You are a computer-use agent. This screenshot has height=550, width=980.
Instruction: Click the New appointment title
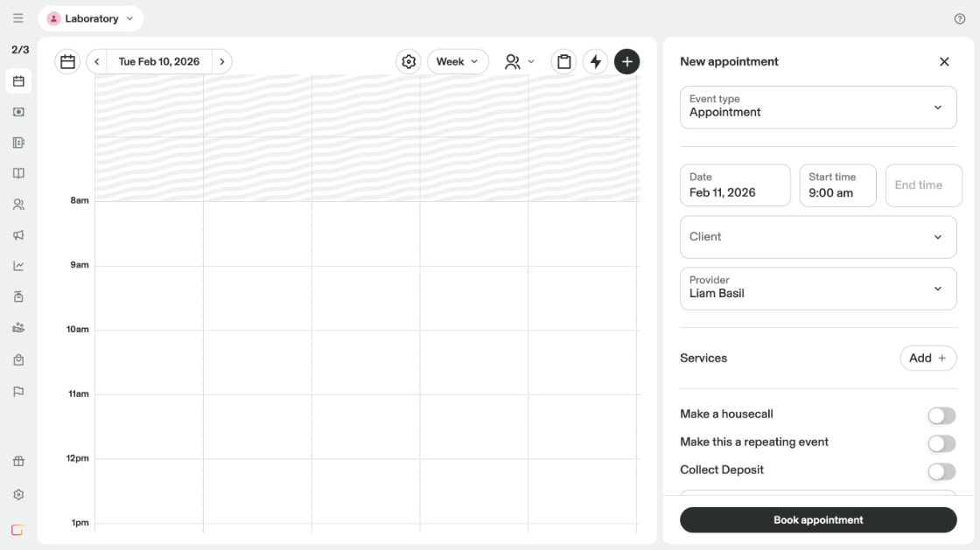729,61
